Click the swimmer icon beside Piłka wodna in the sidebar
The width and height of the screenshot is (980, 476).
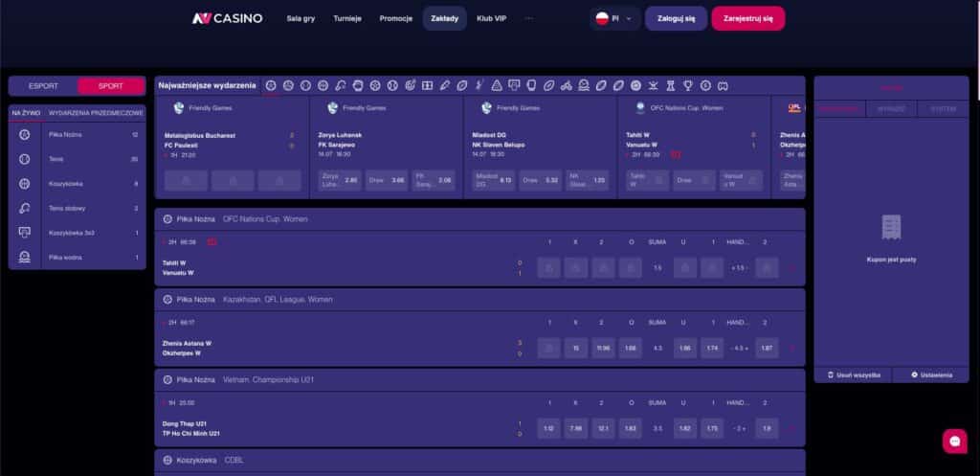coord(24,257)
